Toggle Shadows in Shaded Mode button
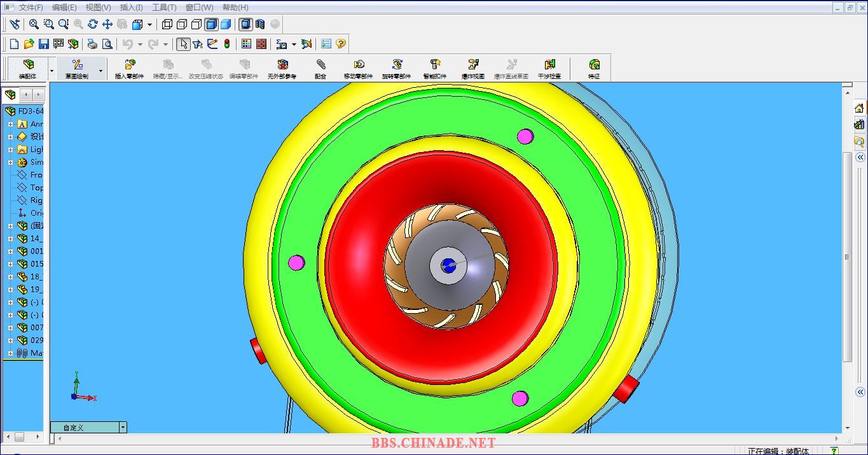 [x=245, y=24]
